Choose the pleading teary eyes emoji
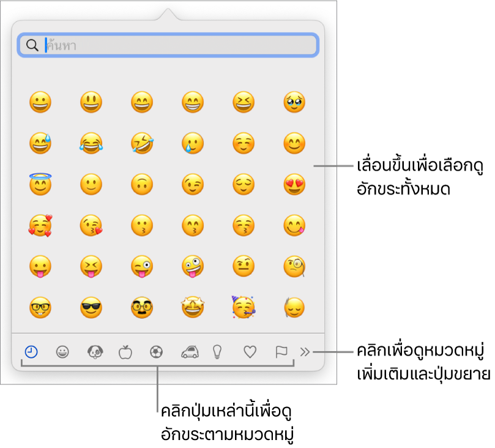Image resolution: width=495 pixels, height=448 pixels. (294, 102)
